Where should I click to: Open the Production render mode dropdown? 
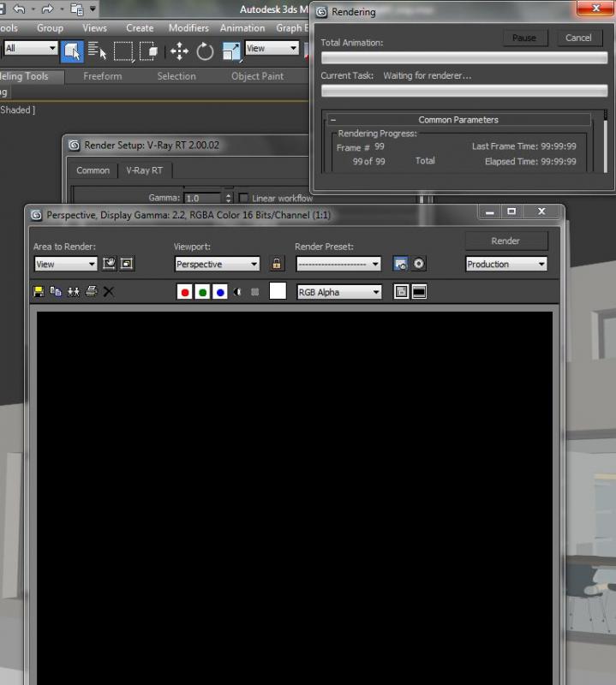[x=506, y=264]
